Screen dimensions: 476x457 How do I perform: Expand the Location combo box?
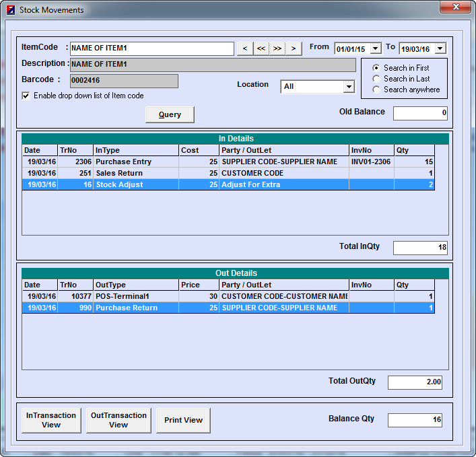[348, 87]
